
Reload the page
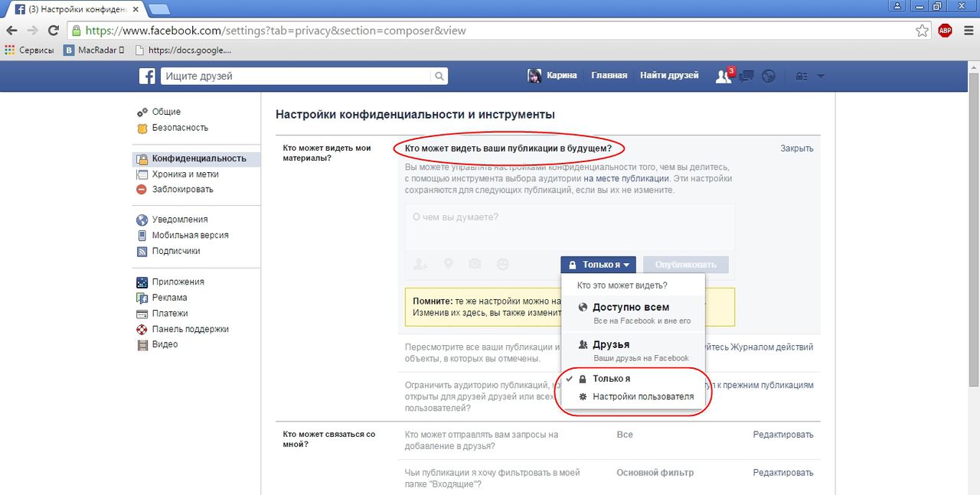point(54,31)
